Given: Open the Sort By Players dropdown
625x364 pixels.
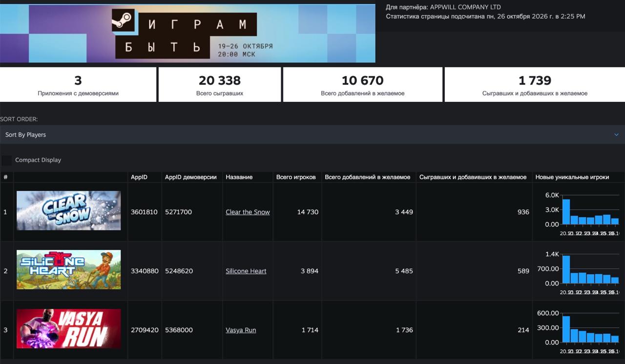Looking at the screenshot, I should 312,135.
